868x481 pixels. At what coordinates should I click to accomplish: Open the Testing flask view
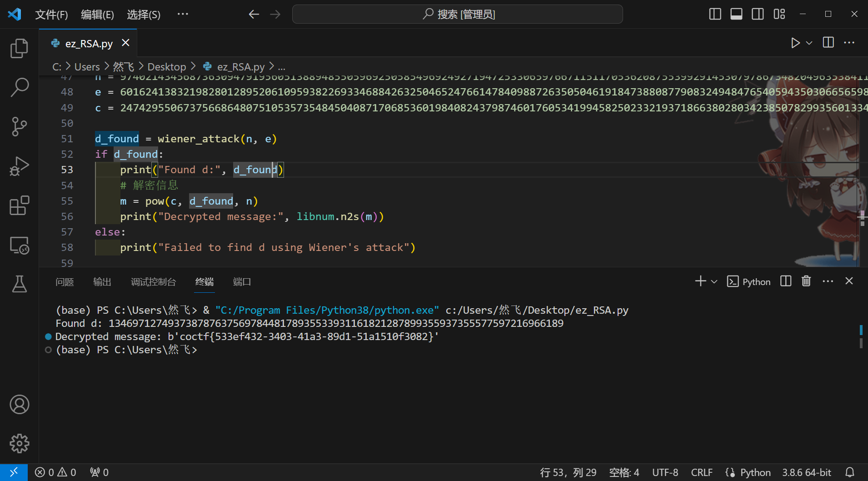[x=19, y=284]
